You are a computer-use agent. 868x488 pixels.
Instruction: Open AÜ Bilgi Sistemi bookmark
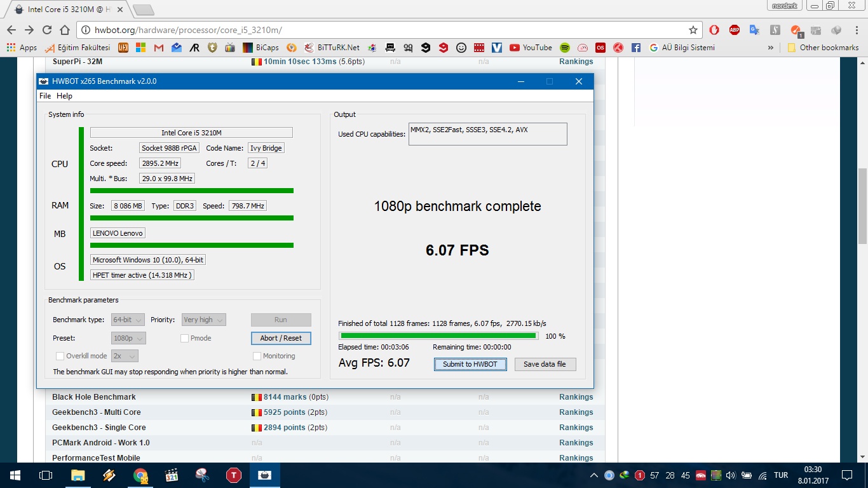coord(682,48)
